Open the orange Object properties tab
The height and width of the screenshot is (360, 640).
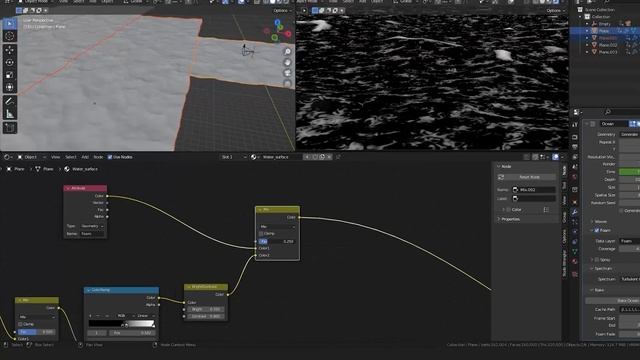click(575, 202)
